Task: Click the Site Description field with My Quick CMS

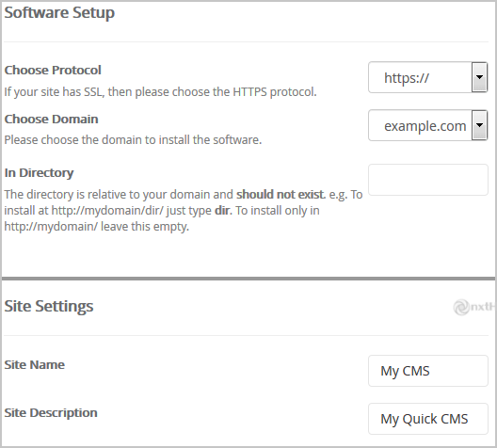Action: click(x=428, y=419)
